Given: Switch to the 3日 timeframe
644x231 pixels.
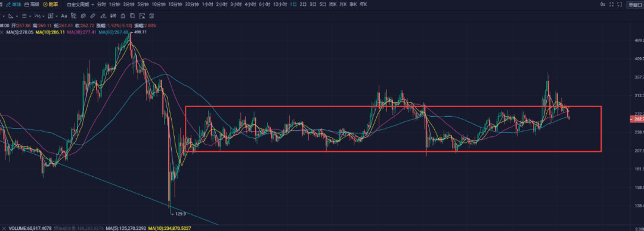Looking at the screenshot, I should (313, 4).
